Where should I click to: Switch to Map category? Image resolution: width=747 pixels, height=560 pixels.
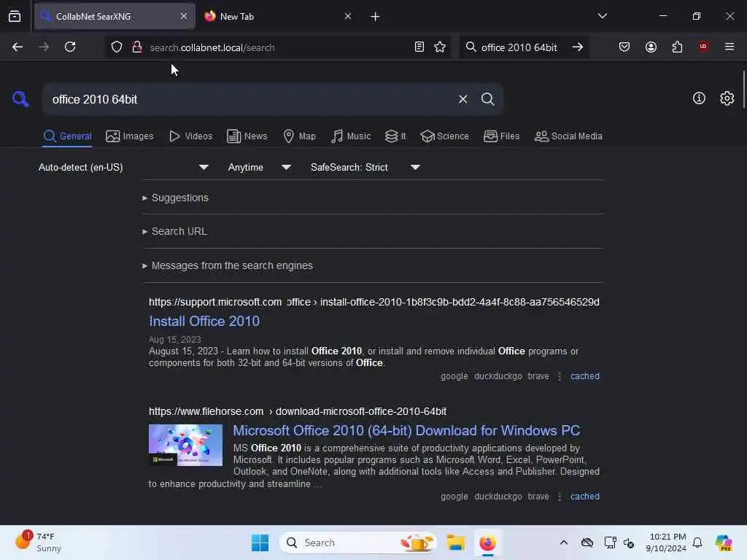pyautogui.click(x=299, y=136)
